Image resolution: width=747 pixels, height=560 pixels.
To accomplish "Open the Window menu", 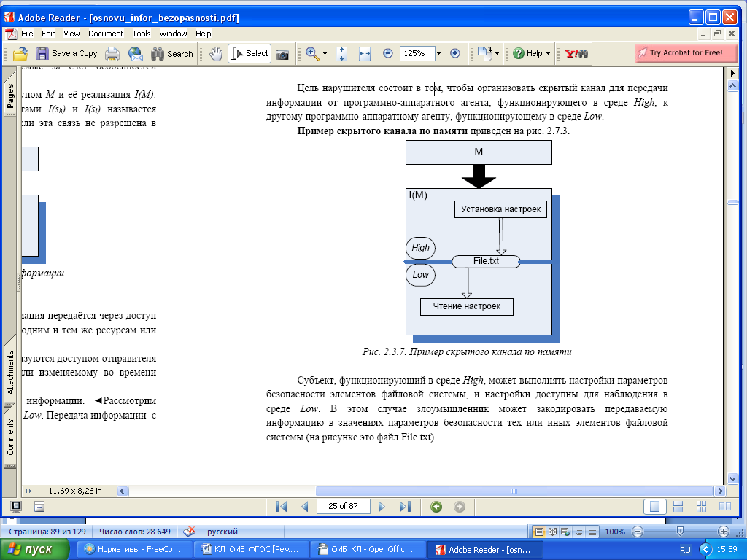I will [x=173, y=34].
